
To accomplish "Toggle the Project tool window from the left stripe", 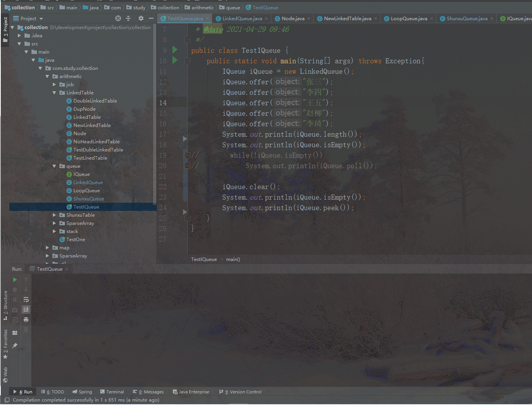I will pyautogui.click(x=5, y=30).
